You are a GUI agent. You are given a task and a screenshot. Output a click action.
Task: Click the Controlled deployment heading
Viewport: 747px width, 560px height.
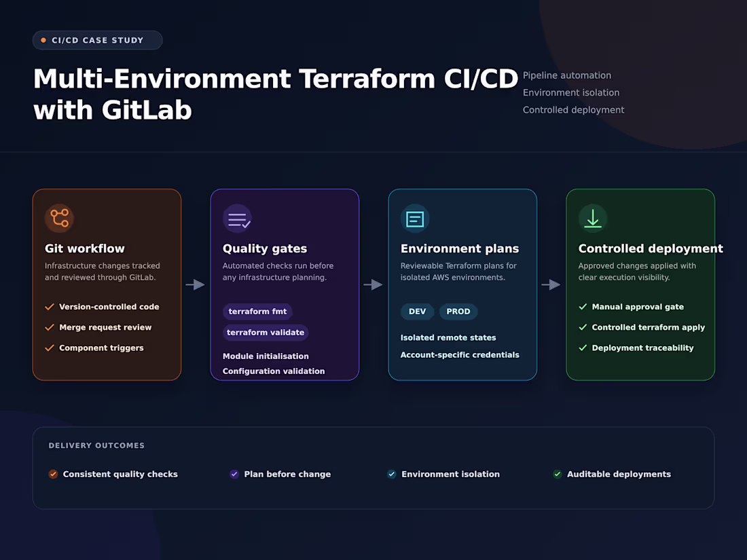pyautogui.click(x=651, y=248)
